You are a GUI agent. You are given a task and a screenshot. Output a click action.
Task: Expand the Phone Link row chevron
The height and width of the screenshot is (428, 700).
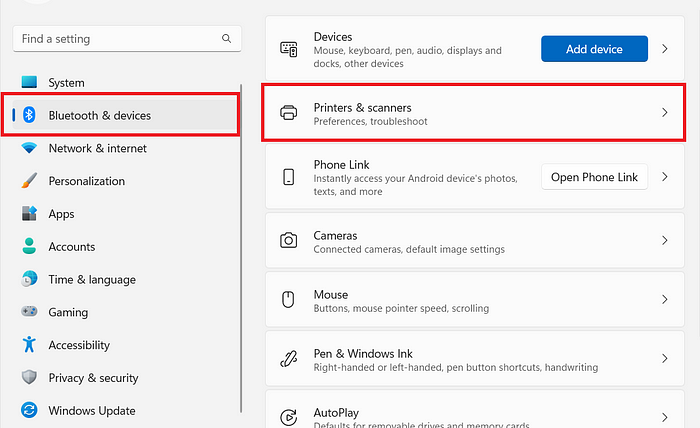(x=665, y=177)
